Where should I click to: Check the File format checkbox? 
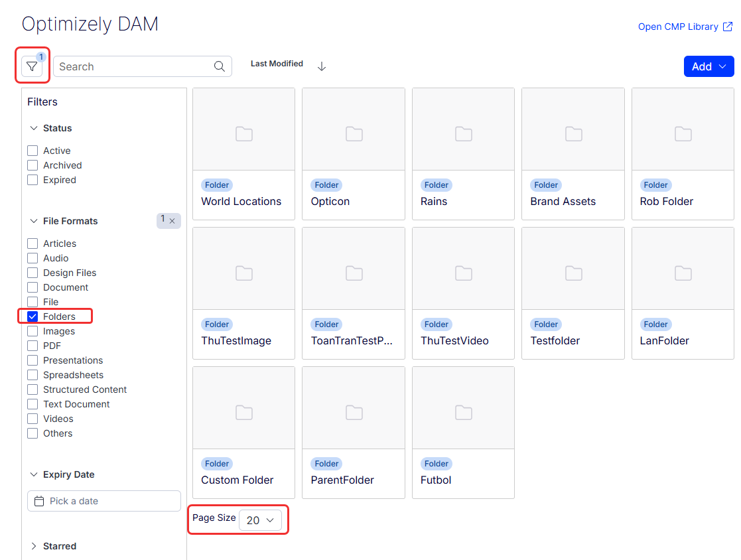tap(33, 301)
